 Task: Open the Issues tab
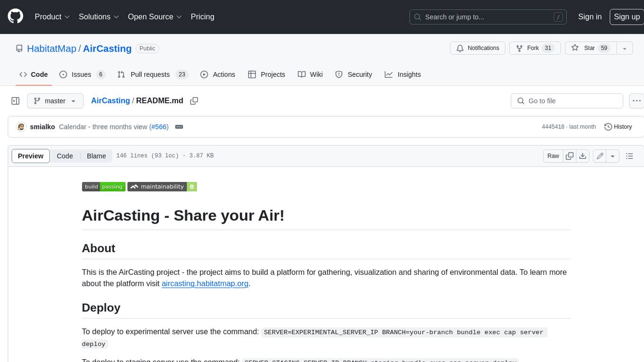click(82, 74)
